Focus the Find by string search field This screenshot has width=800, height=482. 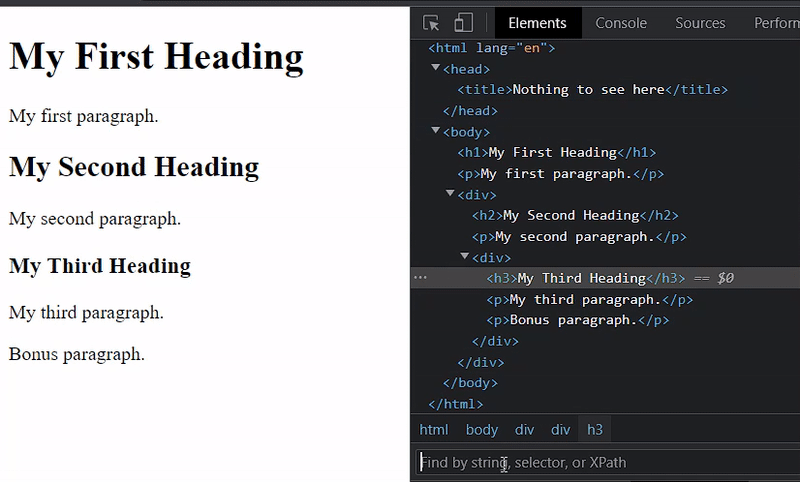point(607,463)
